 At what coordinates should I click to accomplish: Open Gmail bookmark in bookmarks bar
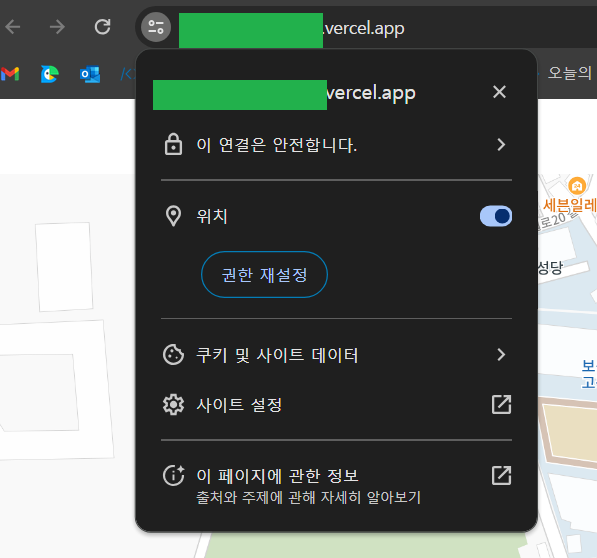point(10,74)
